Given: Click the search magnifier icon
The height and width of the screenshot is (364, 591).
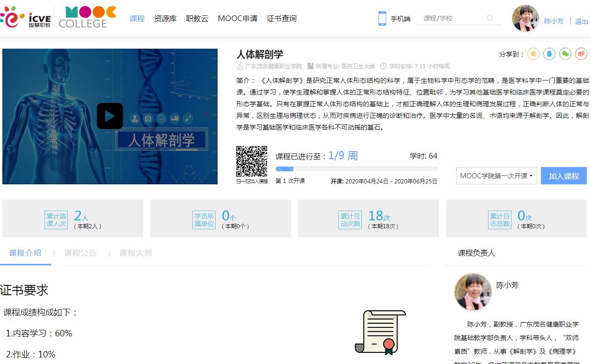Looking at the screenshot, I should [x=490, y=18].
